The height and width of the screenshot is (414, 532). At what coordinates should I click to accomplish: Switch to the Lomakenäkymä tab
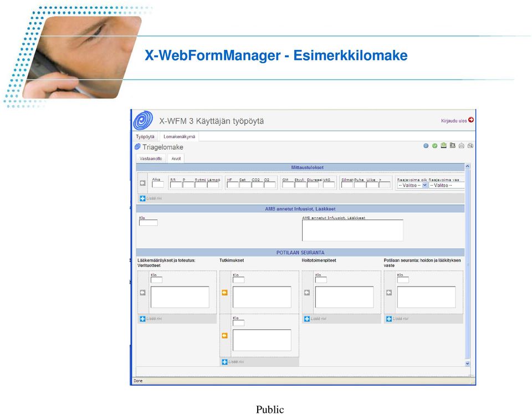[179, 136]
